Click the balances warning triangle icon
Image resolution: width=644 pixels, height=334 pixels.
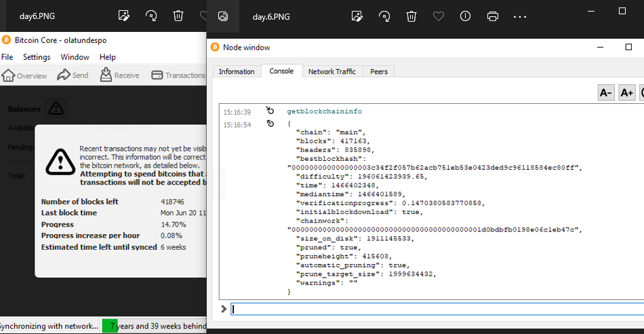click(x=56, y=109)
